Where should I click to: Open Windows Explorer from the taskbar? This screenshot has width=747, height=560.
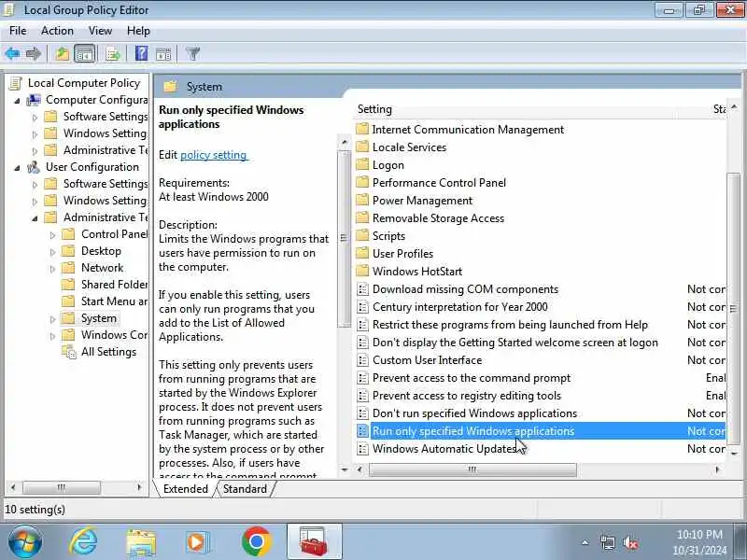coord(141,543)
